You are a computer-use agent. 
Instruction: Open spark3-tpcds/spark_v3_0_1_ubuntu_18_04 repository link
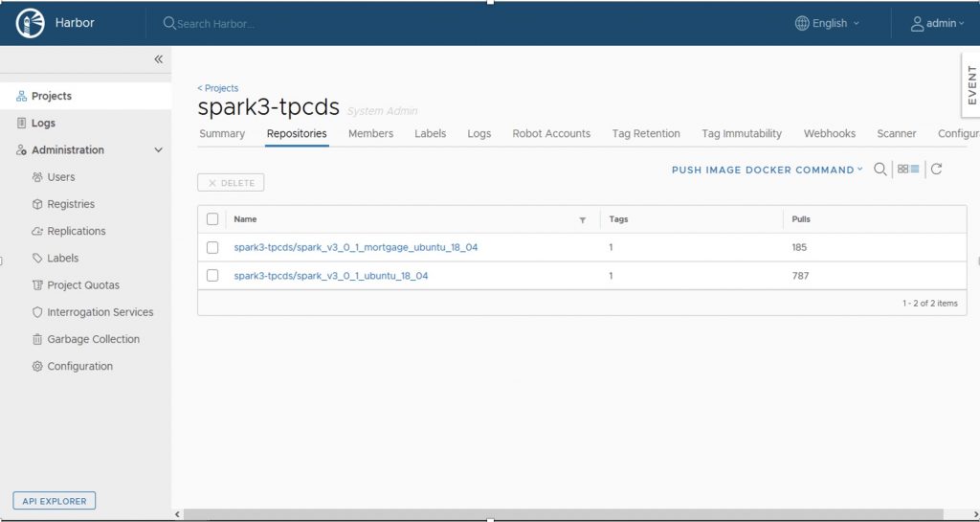(330, 276)
